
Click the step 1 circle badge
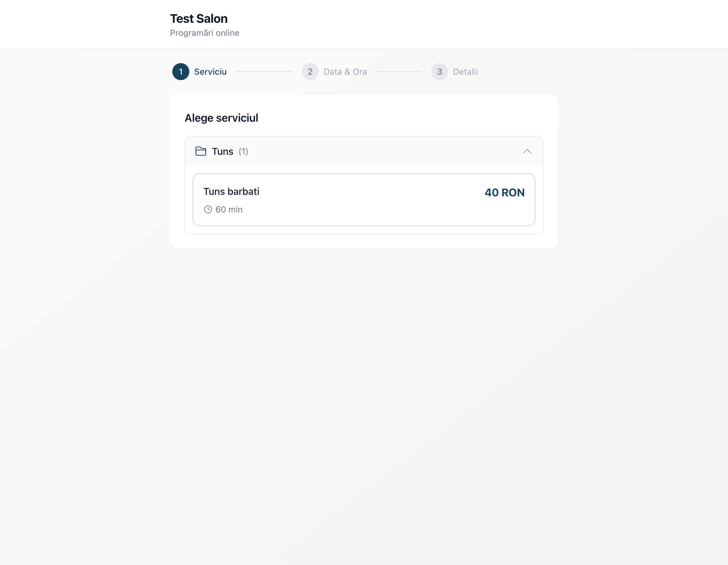pyautogui.click(x=181, y=72)
